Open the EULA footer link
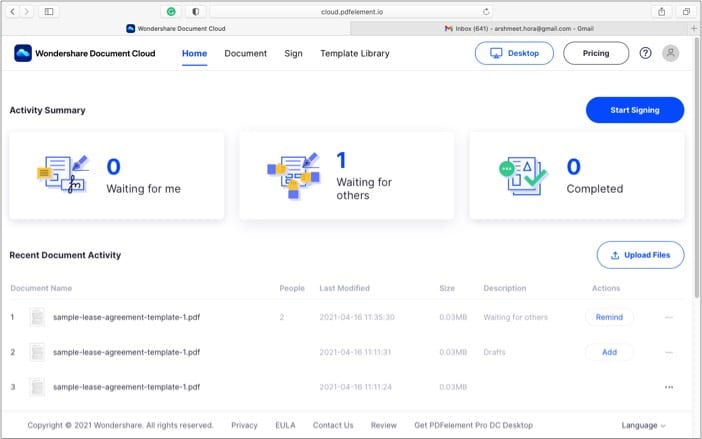This screenshot has height=439, width=702. tap(285, 425)
